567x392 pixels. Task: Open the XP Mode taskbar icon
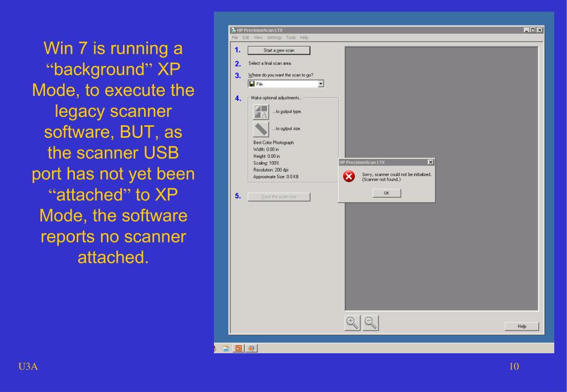coord(252,348)
